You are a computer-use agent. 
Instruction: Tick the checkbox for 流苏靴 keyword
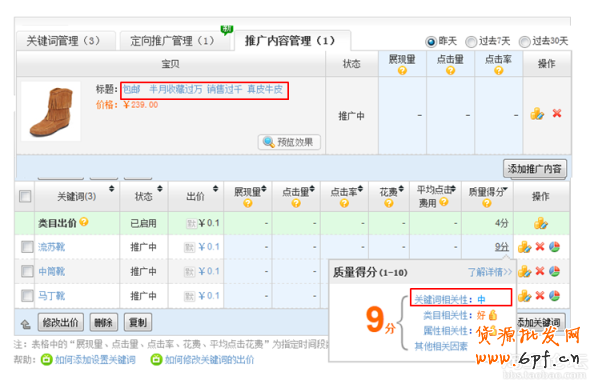[27, 247]
